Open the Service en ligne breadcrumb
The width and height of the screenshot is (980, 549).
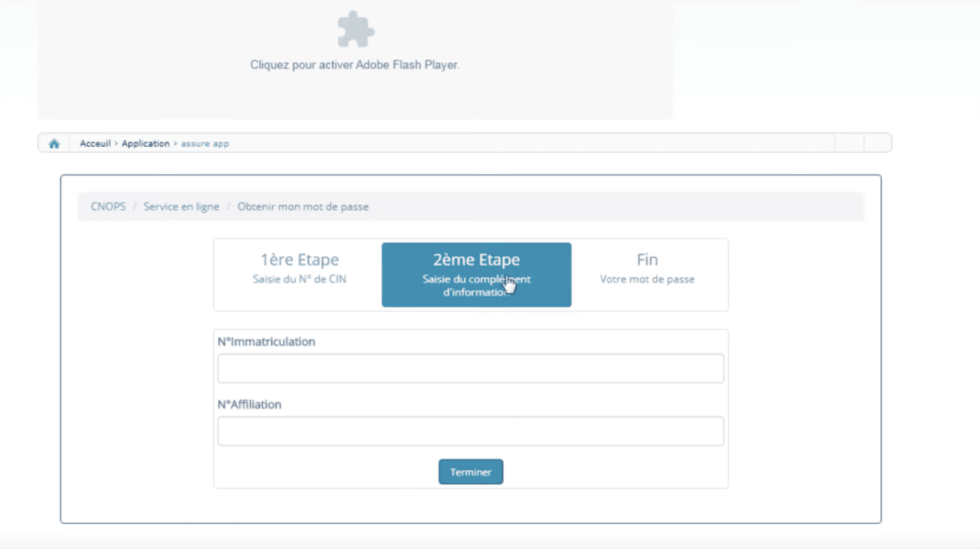[181, 207]
